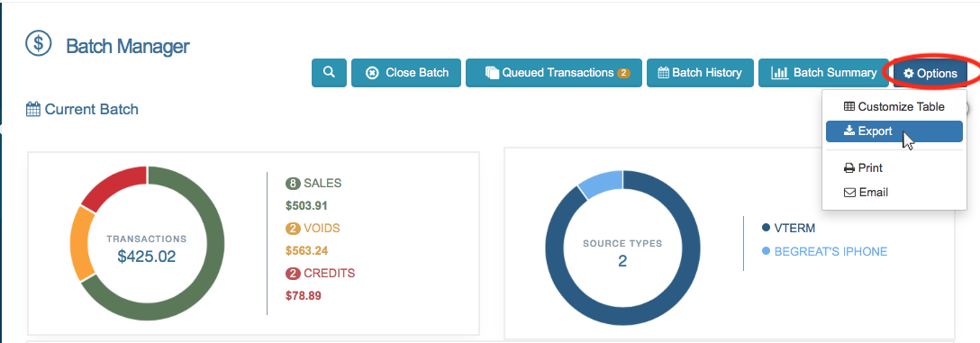980x343 pixels.
Task: Click the SALES legend label
Action: click(322, 183)
